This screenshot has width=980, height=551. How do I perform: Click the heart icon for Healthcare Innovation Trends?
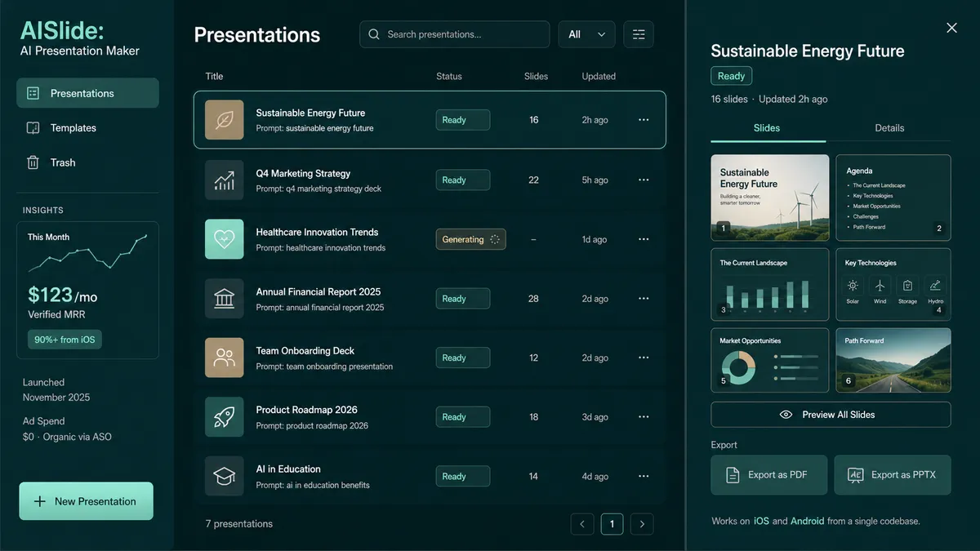224,239
